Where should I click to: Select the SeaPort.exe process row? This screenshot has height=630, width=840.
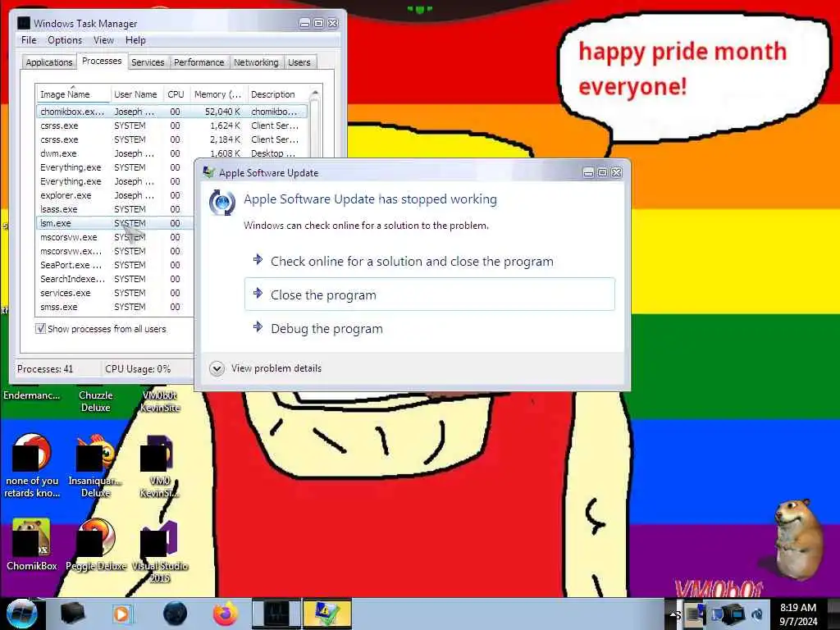(x=115, y=265)
